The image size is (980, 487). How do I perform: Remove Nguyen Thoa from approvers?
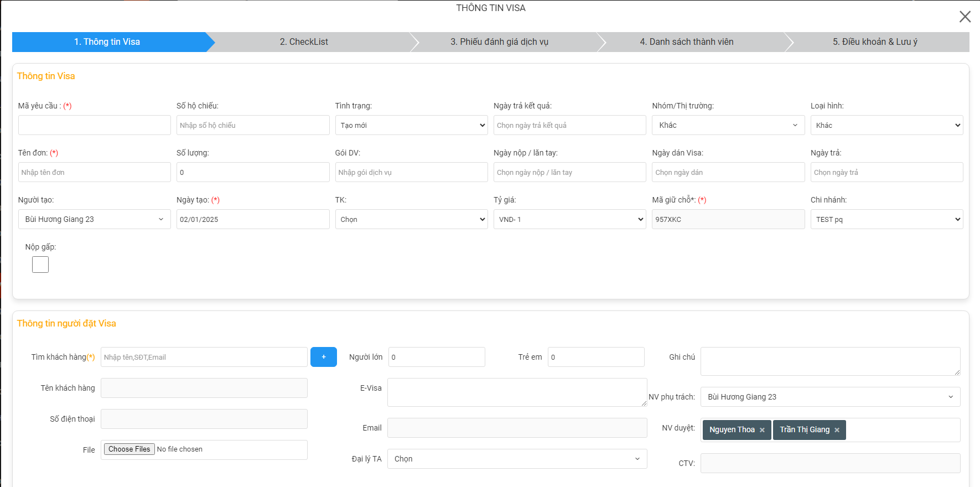coord(762,430)
